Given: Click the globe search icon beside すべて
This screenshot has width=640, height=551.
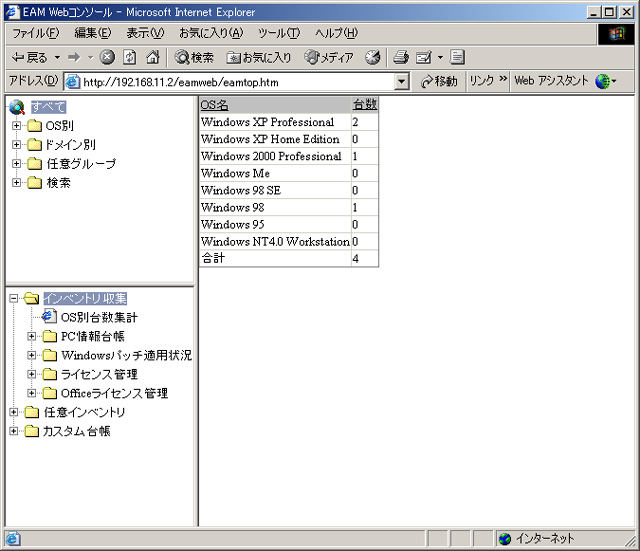Looking at the screenshot, I should click(x=17, y=107).
